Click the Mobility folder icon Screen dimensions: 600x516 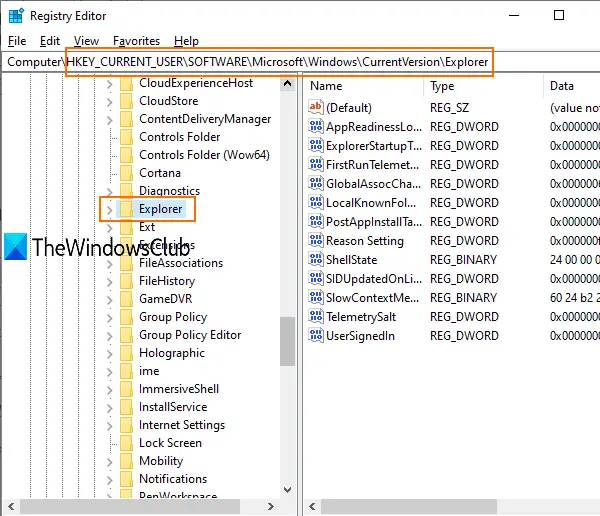(127, 461)
